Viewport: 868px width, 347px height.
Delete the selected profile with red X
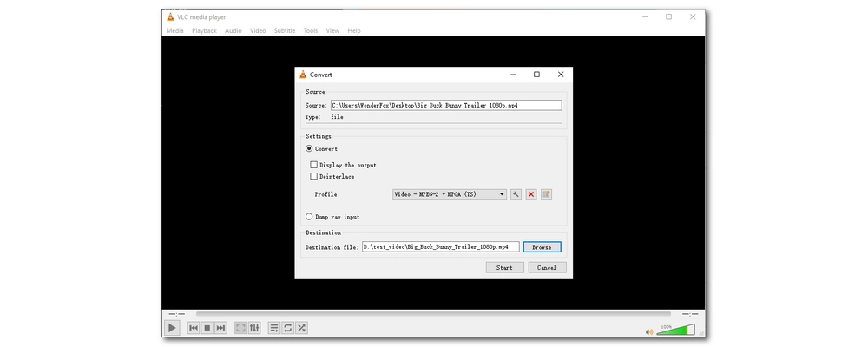pos(531,194)
